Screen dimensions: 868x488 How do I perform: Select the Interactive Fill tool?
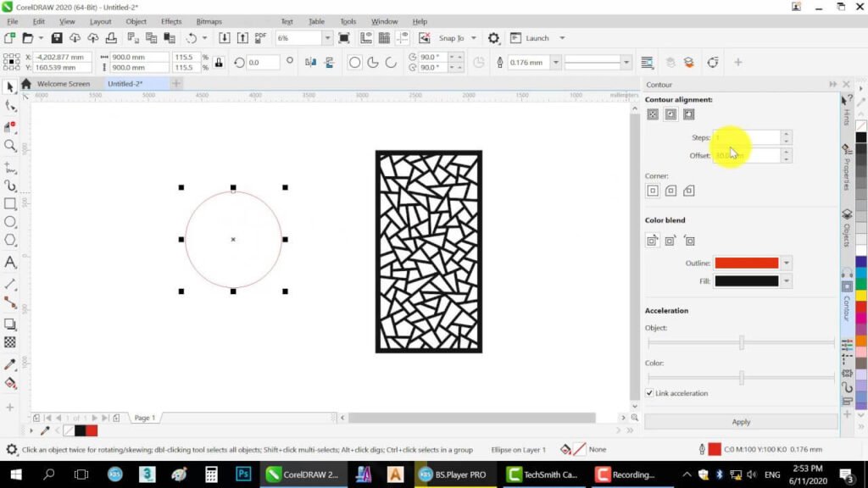click(x=10, y=384)
